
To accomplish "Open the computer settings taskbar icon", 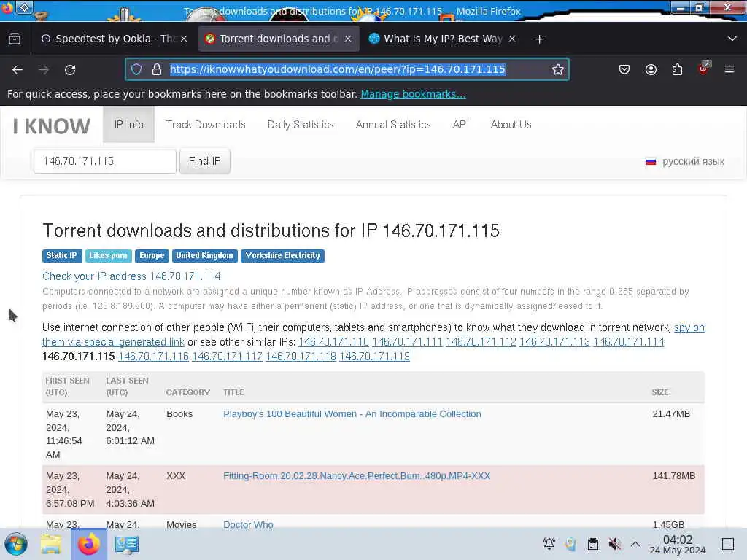I will coord(127,544).
